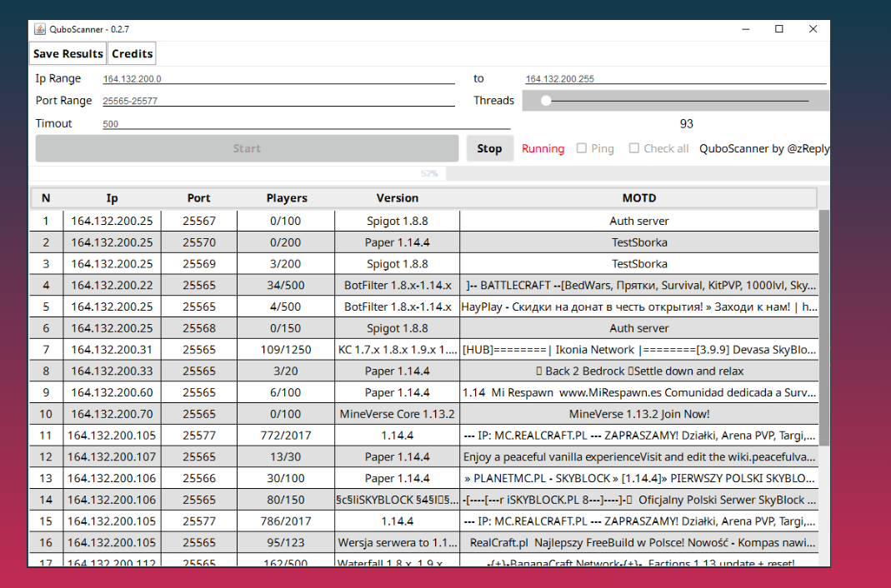Click the scan progress bar at 52%
This screenshot has height=588, width=891.
click(x=429, y=173)
